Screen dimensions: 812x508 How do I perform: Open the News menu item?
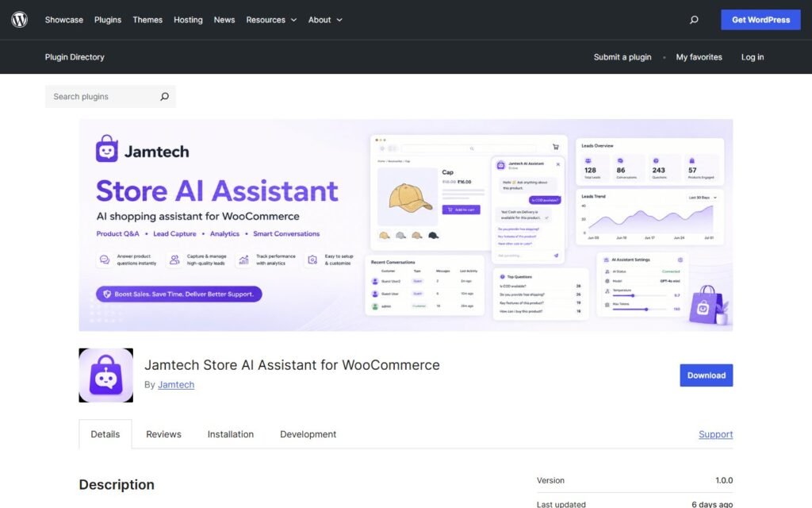[224, 20]
